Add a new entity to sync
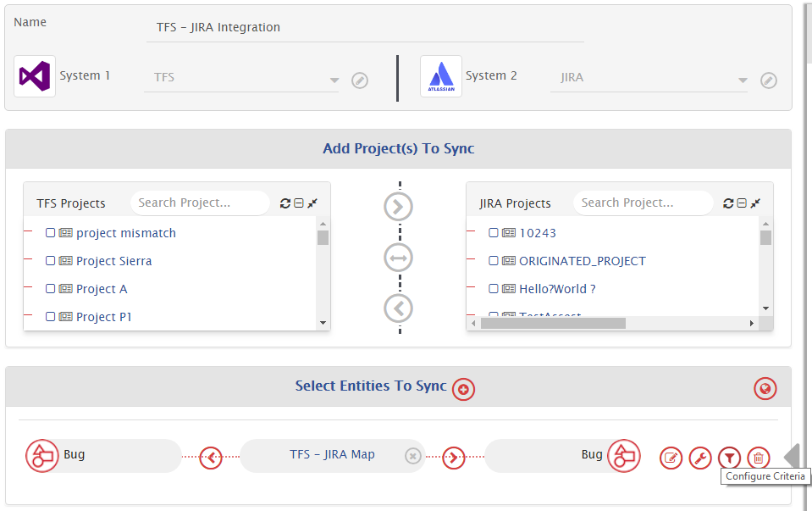This screenshot has width=812, height=511. pos(463,389)
